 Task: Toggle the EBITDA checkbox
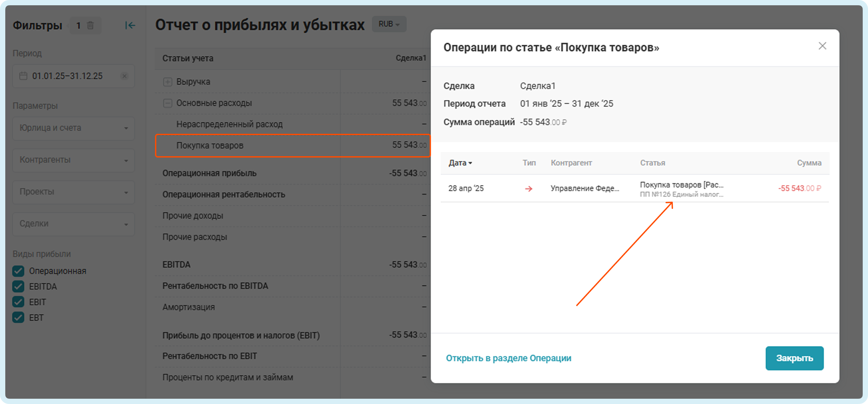(x=18, y=286)
